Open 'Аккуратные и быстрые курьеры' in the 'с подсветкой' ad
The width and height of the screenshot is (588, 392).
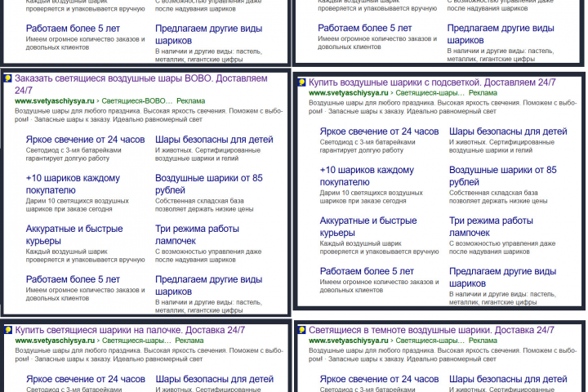[x=368, y=226]
